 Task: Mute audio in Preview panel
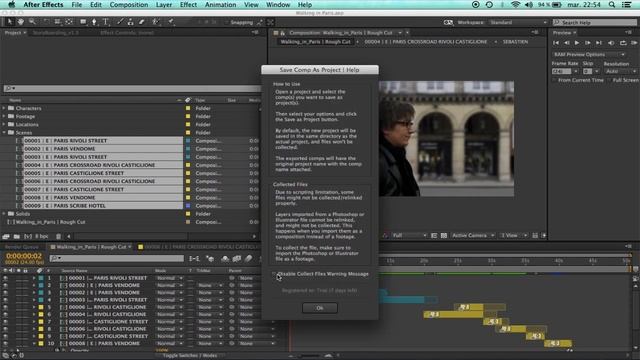[611, 42]
